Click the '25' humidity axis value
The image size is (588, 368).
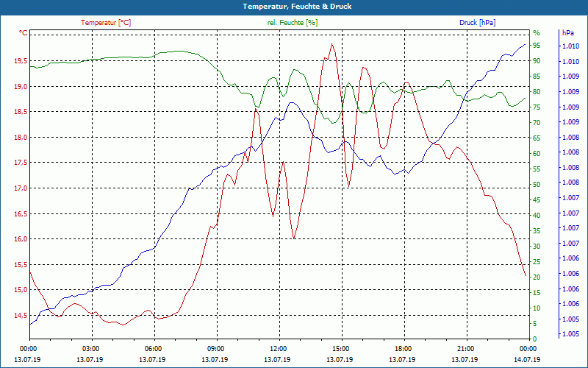[x=537, y=261]
